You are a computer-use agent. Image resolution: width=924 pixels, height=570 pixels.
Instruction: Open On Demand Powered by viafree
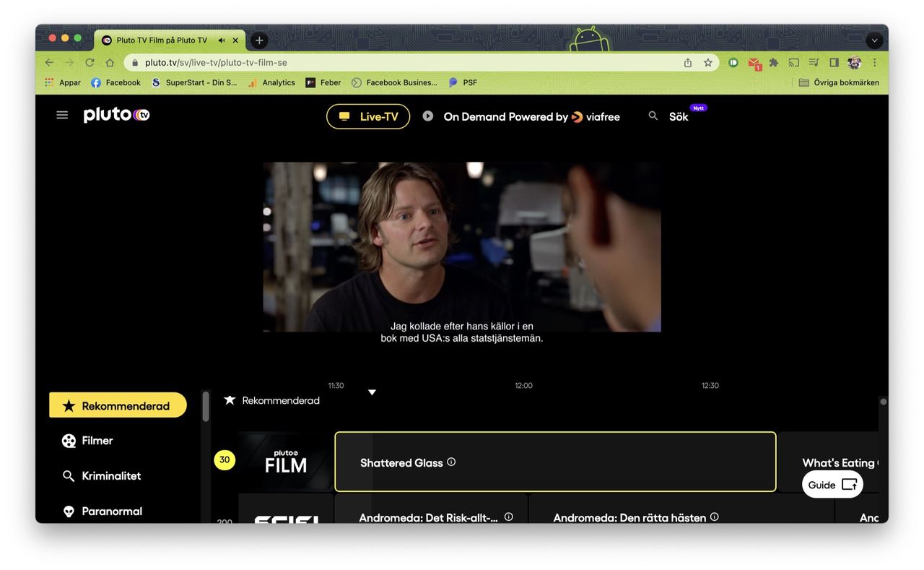pos(531,116)
